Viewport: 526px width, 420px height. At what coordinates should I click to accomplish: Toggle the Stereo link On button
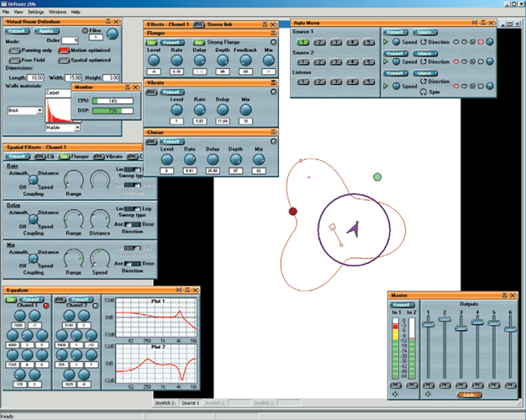(x=199, y=24)
